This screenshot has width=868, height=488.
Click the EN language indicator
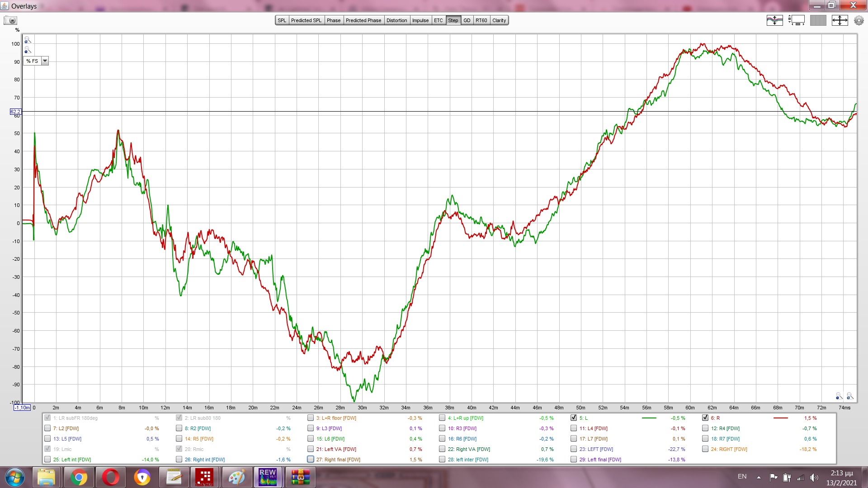(742, 477)
